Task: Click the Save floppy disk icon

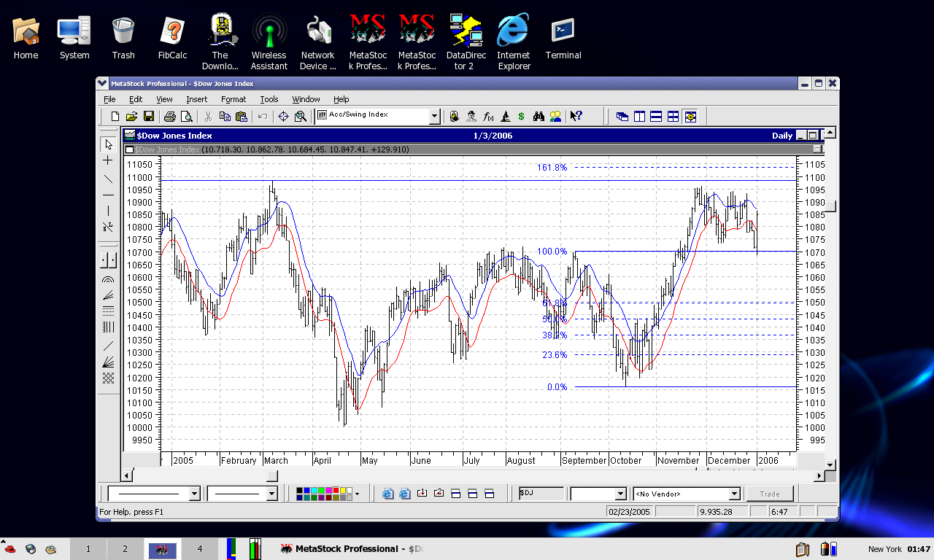Action: tap(149, 116)
